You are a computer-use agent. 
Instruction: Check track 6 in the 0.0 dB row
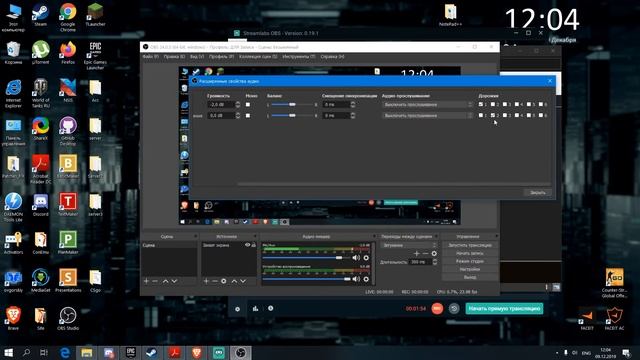pos(541,116)
